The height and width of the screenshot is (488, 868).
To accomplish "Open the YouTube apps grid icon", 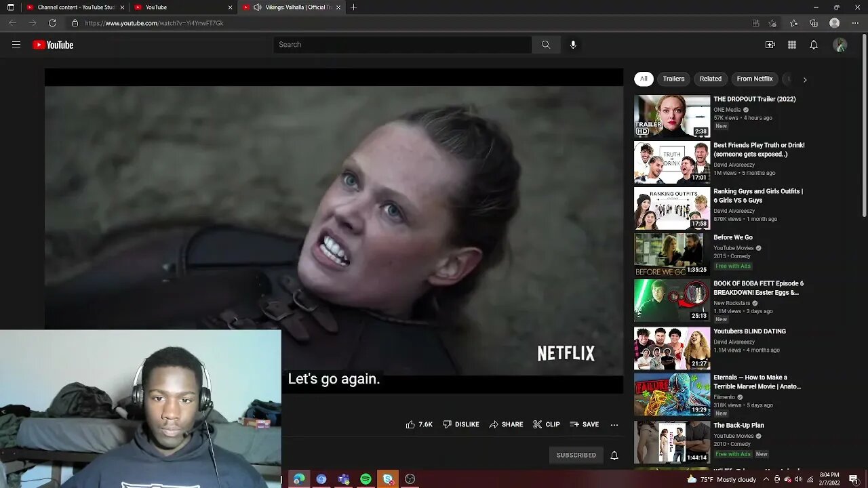I will 792,45.
